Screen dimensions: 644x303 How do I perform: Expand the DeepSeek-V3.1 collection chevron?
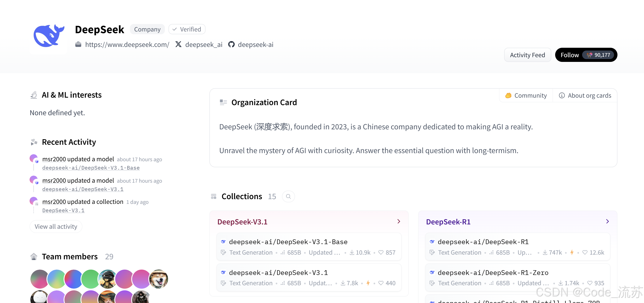(399, 221)
